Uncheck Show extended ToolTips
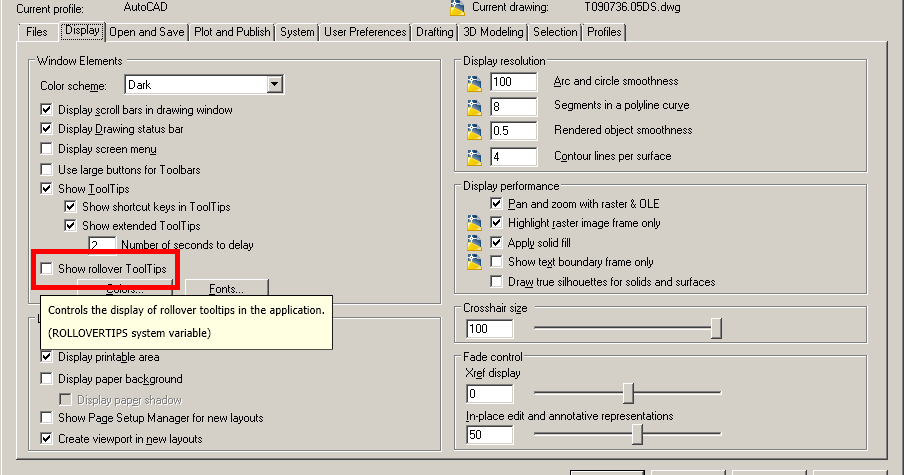Screen dimensions: 904x475 [70, 225]
